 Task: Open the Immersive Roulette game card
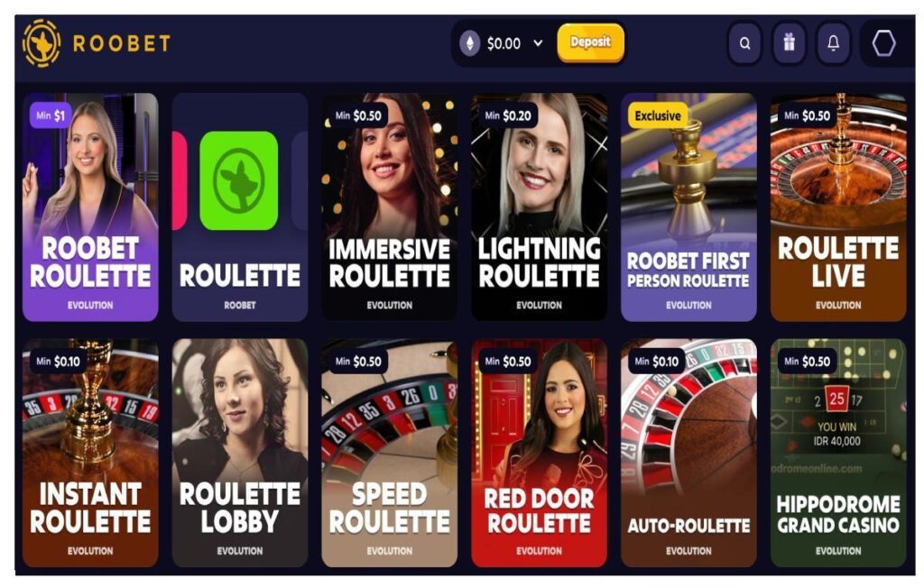click(x=390, y=207)
